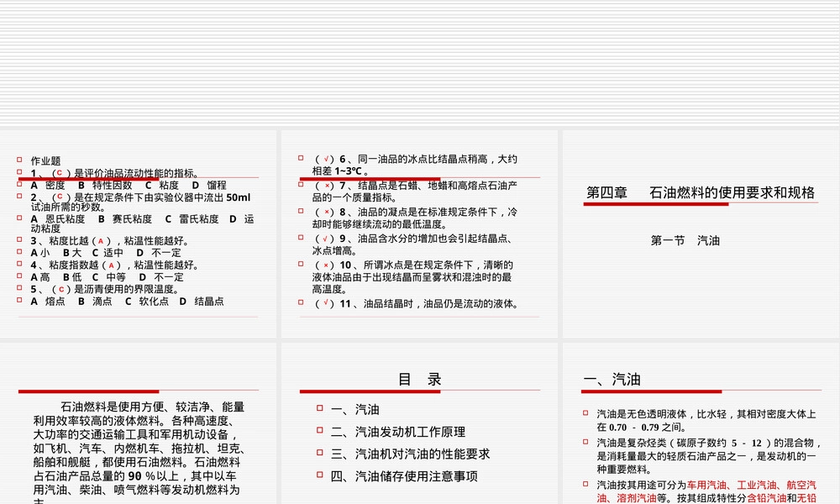Image resolution: width=840 pixels, height=504 pixels.
Task: Click answer option 适中
Action: coord(113,253)
